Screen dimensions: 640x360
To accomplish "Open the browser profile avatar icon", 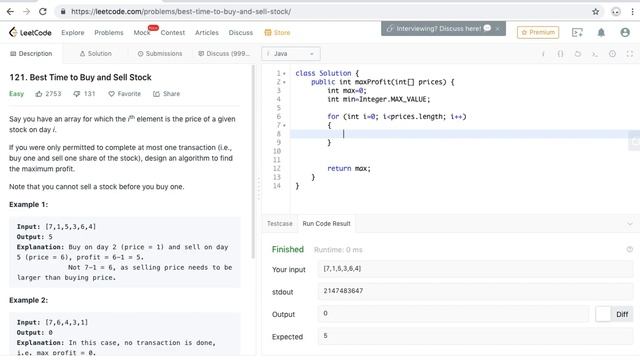I will click(616, 12).
